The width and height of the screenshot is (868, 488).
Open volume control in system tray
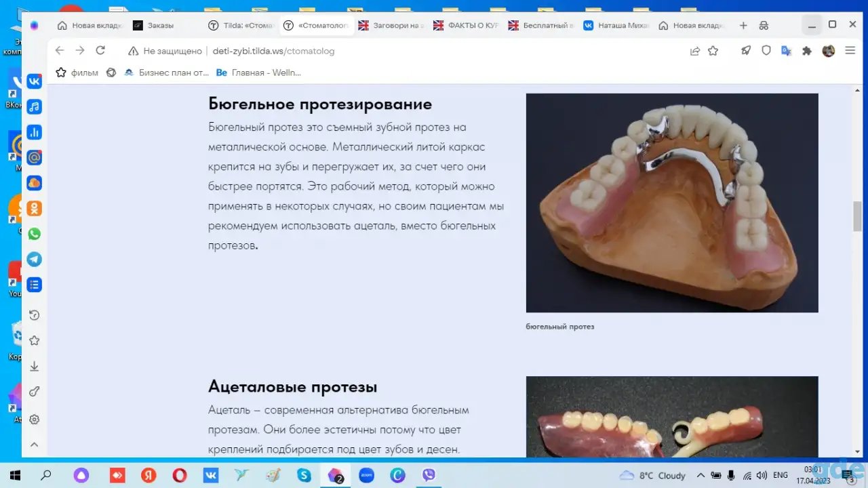pyautogui.click(x=762, y=475)
